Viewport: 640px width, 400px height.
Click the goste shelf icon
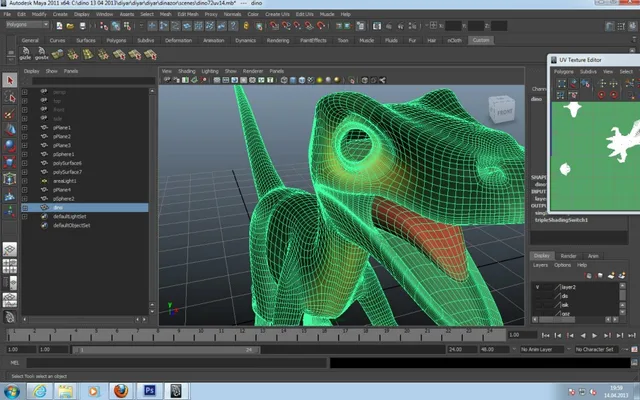[x=42, y=53]
